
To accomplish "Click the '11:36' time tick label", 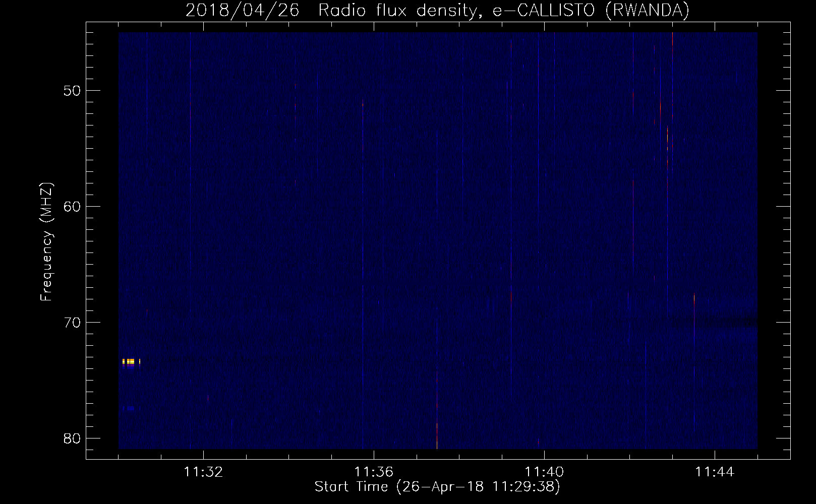I will click(374, 472).
